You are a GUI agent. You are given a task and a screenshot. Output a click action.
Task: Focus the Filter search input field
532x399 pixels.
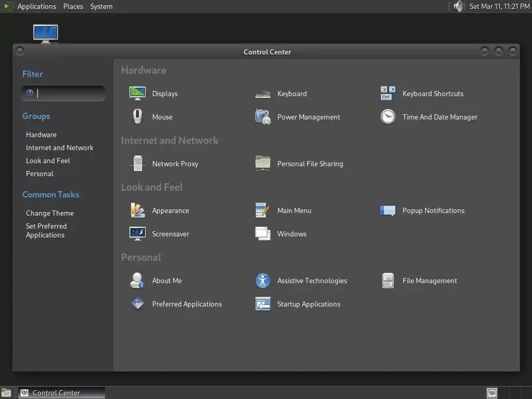(63, 94)
